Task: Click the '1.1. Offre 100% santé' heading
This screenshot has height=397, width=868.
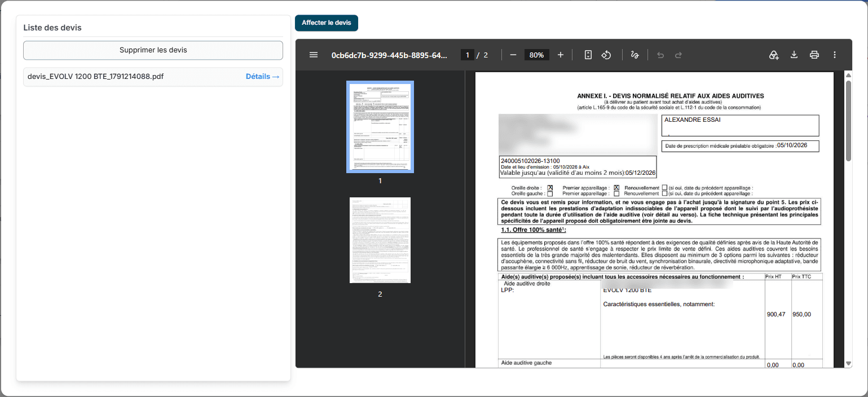Action: [x=534, y=230]
